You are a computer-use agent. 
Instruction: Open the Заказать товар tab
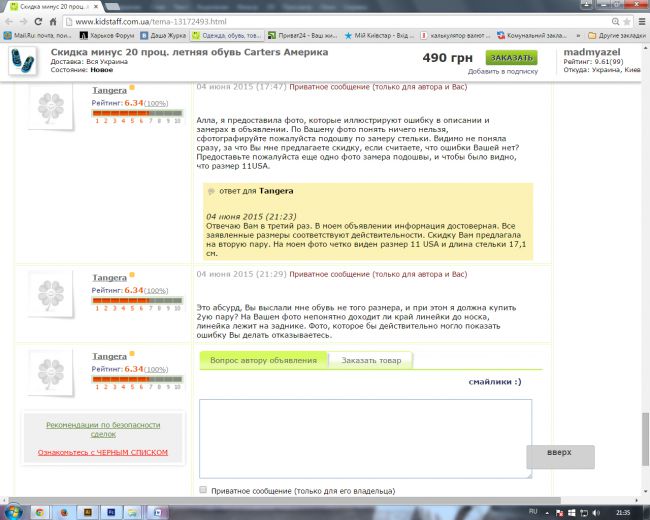371,361
